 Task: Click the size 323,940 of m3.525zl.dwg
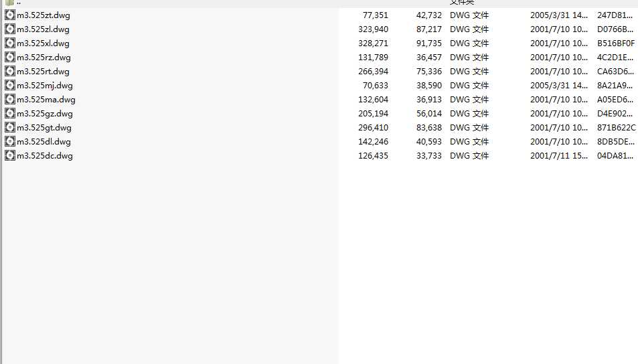pyautogui.click(x=373, y=29)
